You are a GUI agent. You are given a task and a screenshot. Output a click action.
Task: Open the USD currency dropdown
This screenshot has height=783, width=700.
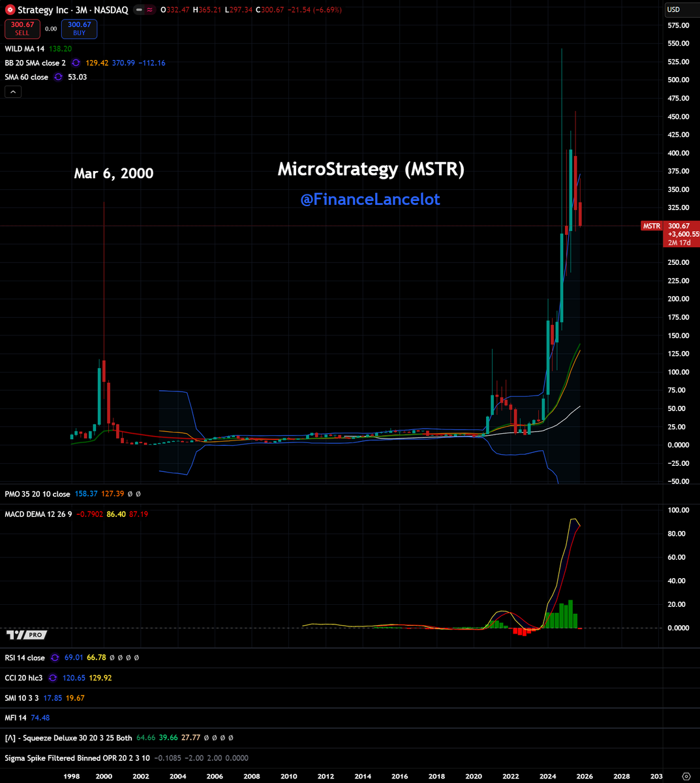pos(682,9)
